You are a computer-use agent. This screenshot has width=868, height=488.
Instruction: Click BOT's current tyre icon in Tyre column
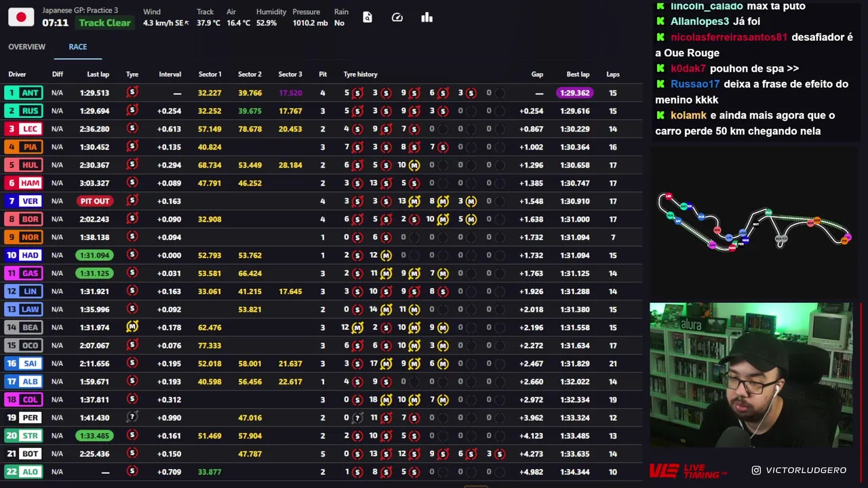pos(132,453)
